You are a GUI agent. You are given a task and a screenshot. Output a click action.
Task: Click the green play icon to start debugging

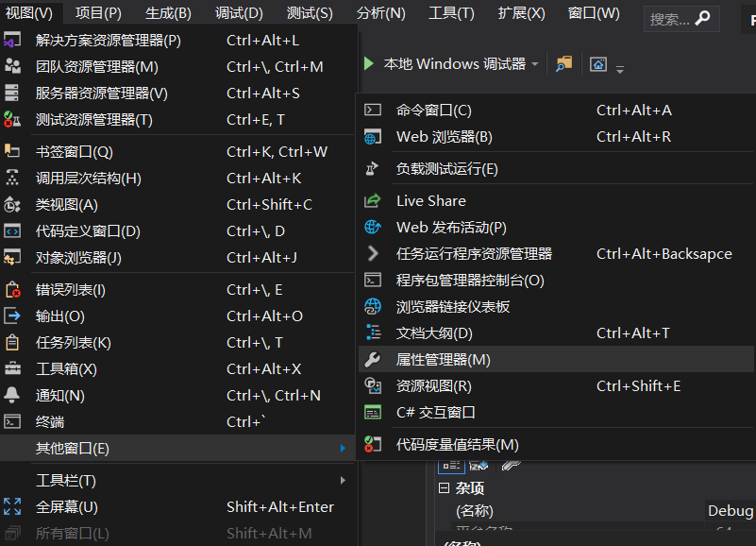(x=368, y=63)
